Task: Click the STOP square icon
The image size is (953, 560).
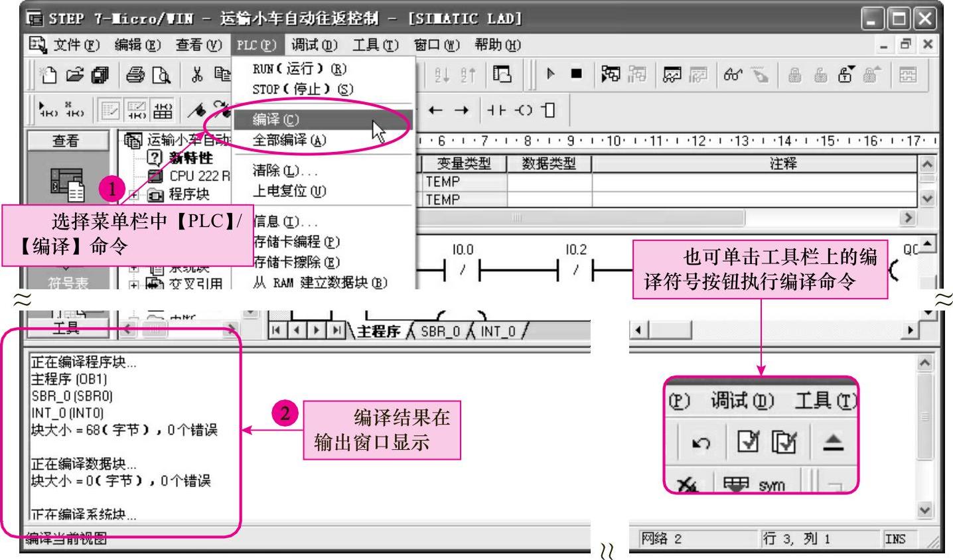Action: tap(576, 74)
